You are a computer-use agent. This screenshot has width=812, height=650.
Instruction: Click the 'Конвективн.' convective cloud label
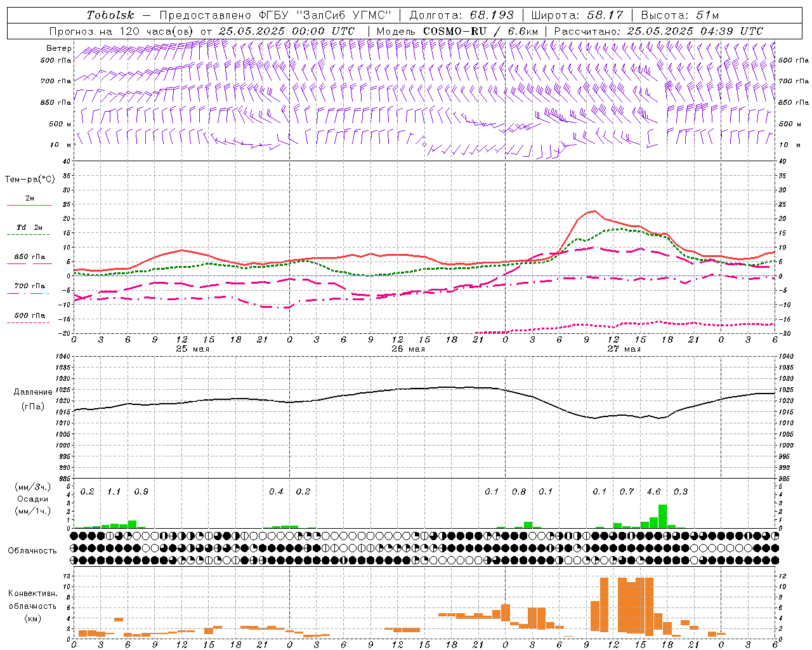(x=32, y=594)
